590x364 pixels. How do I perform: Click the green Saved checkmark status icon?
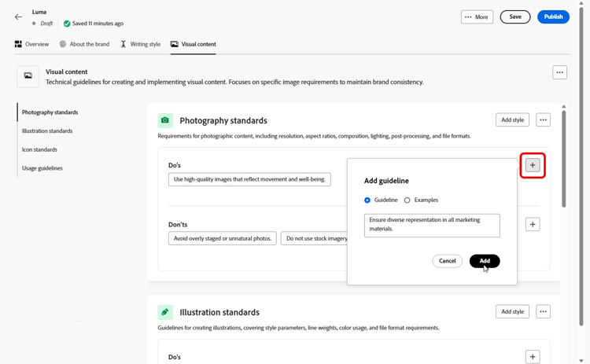click(x=67, y=24)
